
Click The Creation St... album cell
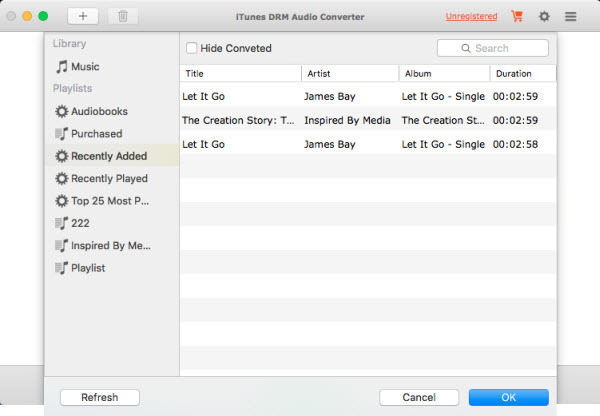(x=443, y=120)
